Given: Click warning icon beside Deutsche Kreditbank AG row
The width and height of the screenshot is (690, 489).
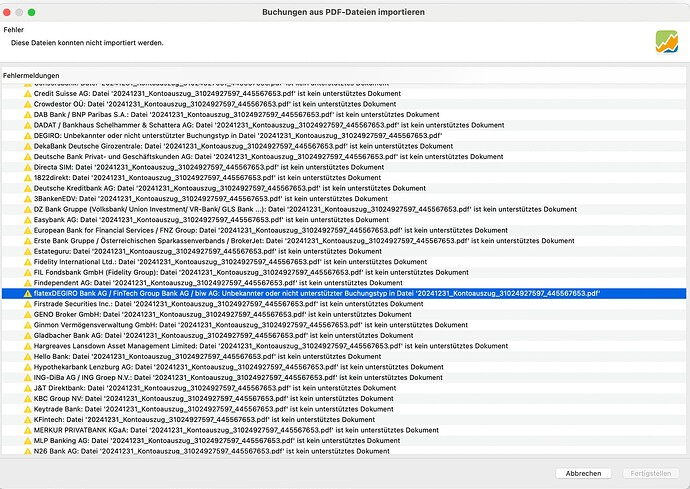Looking at the screenshot, I should 28,188.
